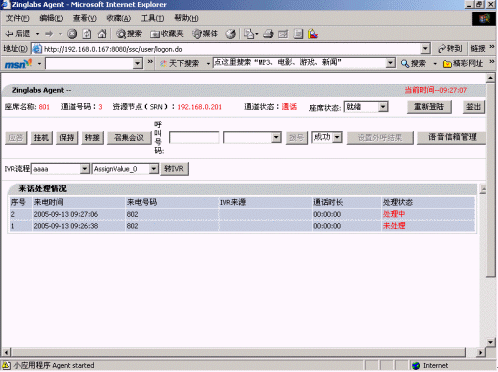Click the page vertical scrollbar up arrow
Viewport: 498px width, 372px height.
coord(490,78)
